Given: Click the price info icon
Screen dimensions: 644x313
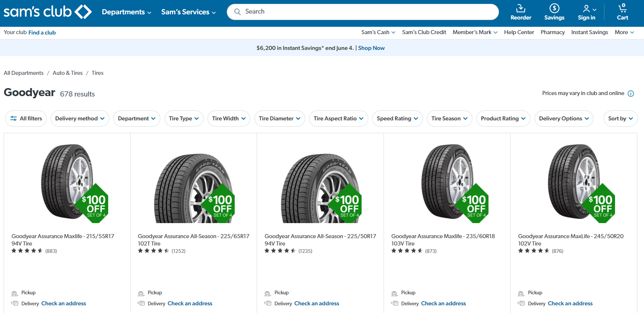Looking at the screenshot, I should point(631,94).
